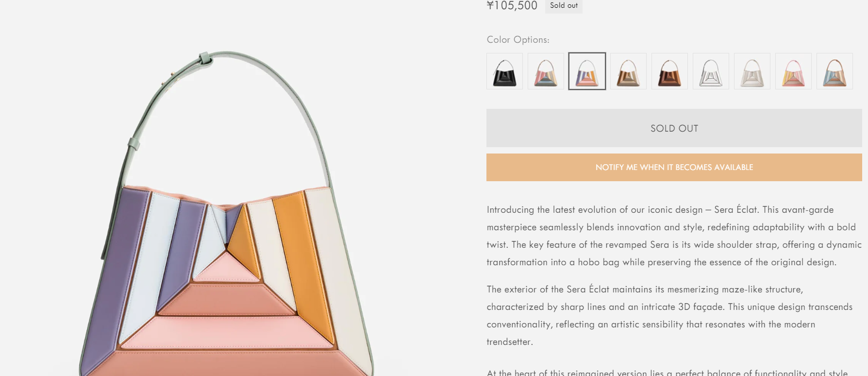
Task: Choose the dark brown bag color option
Action: [x=669, y=71]
